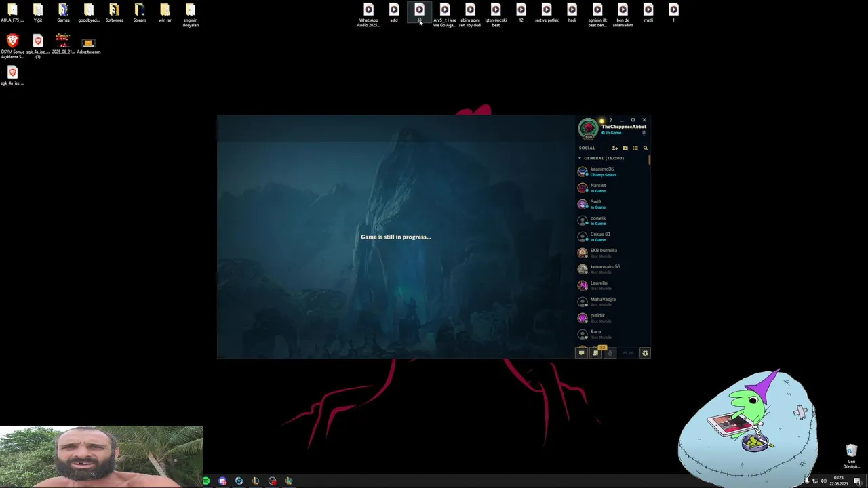Open the taskbar volume speaker icon
Viewport: 868px width, 488px height.
(823, 481)
